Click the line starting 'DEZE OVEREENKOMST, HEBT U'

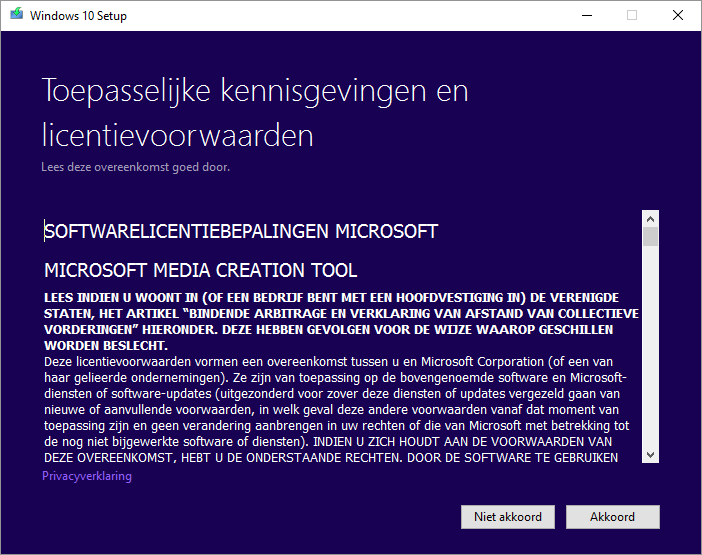pyautogui.click(x=331, y=457)
